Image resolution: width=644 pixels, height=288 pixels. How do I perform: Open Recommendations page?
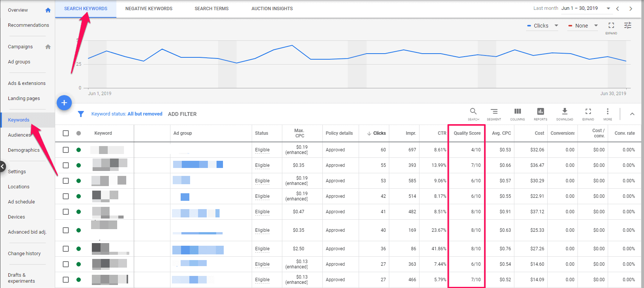28,25
